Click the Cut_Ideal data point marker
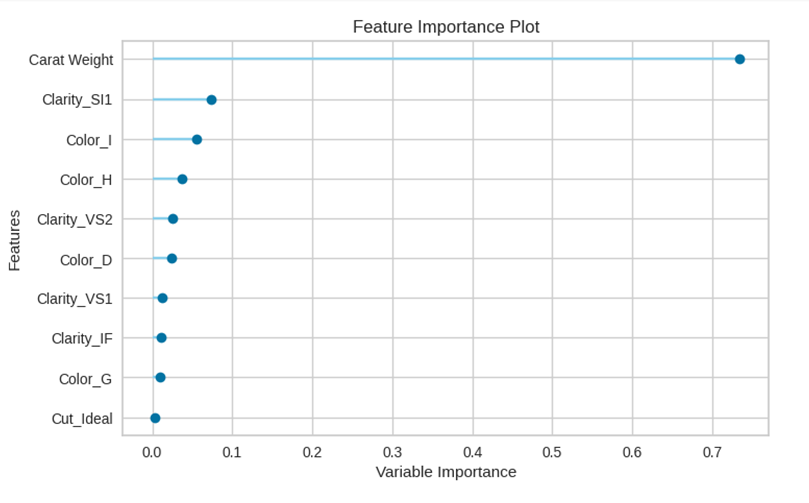The height and width of the screenshot is (503, 809). point(155,418)
